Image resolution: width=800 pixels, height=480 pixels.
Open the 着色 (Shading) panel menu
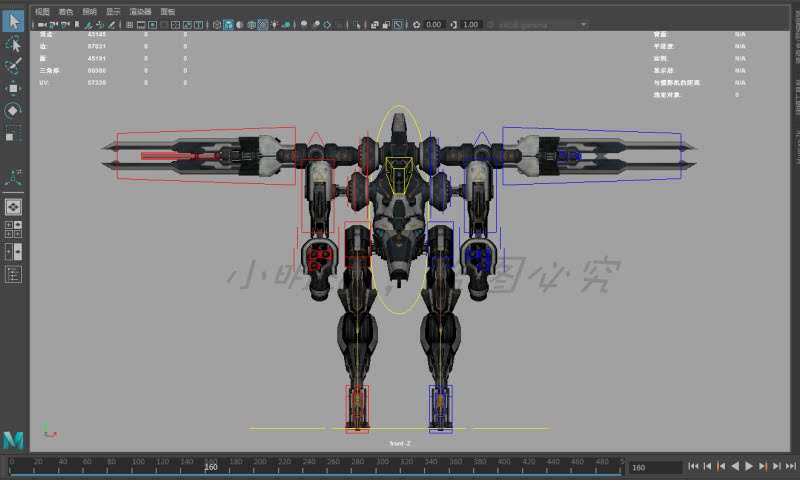pos(66,11)
